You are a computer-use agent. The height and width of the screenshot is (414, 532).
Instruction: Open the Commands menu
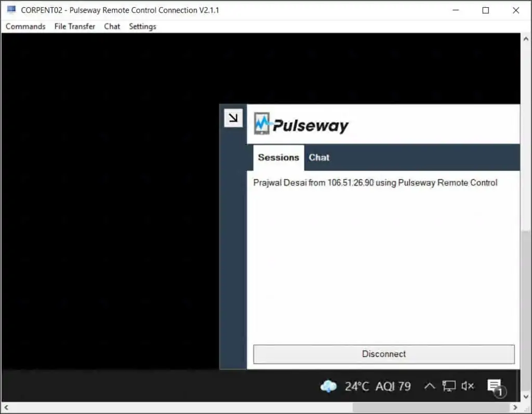25,26
